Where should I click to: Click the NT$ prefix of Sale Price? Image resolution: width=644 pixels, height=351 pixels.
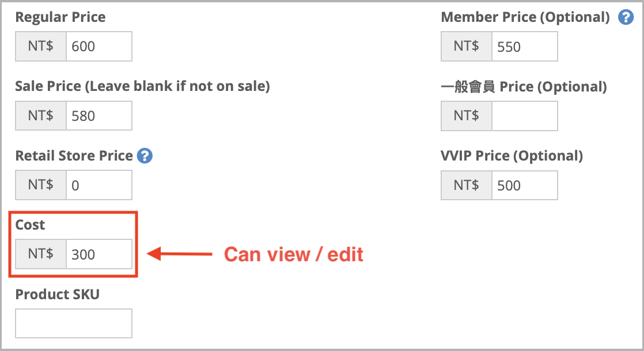click(41, 116)
